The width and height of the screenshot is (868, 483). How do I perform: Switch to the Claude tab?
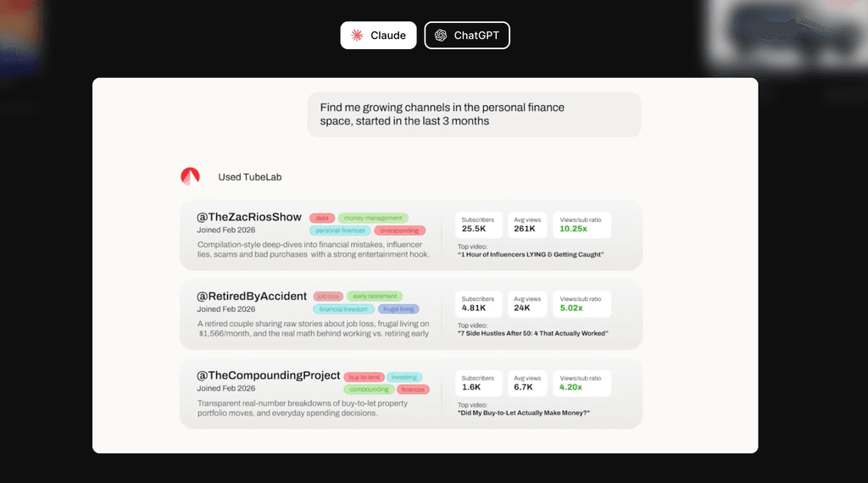[x=378, y=36]
